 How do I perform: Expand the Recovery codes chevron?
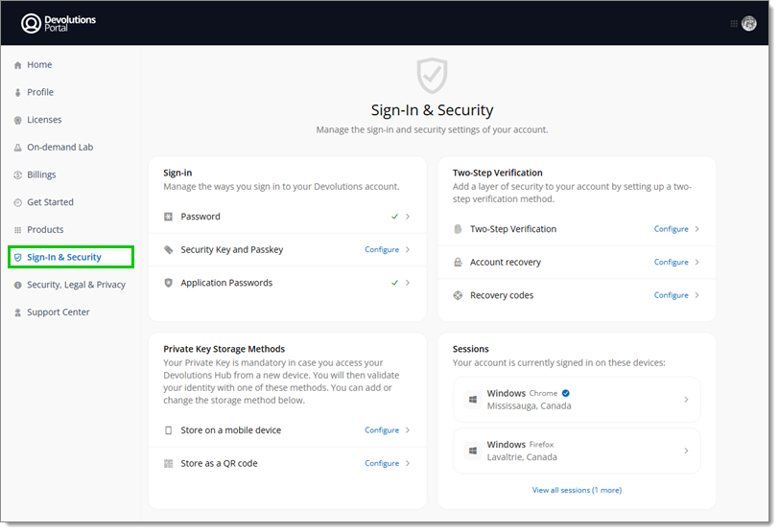tap(697, 295)
